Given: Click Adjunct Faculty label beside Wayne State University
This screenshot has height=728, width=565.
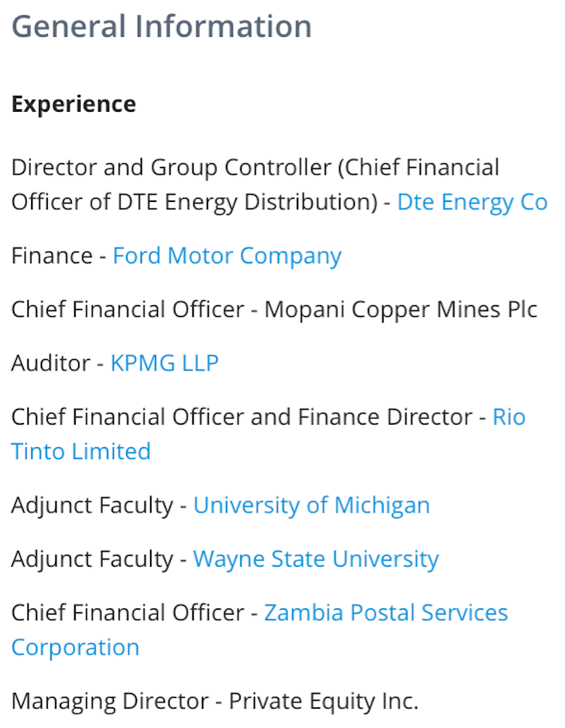Looking at the screenshot, I should (x=93, y=560).
